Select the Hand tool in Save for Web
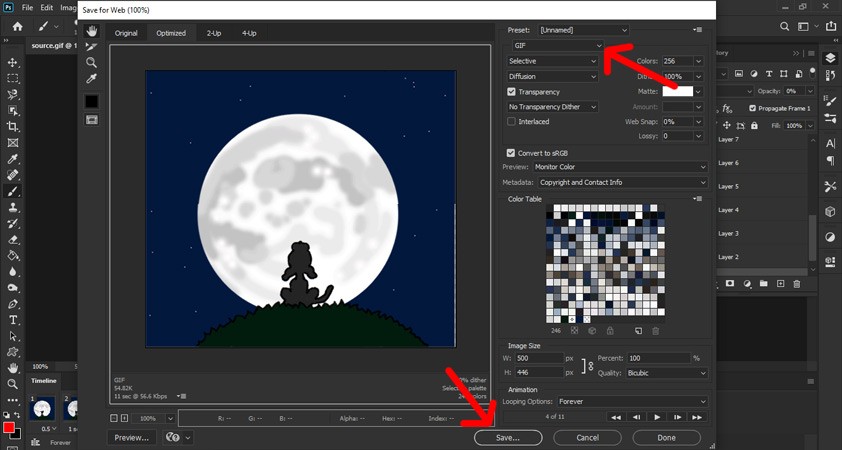This screenshot has width=842, height=450. click(x=92, y=31)
